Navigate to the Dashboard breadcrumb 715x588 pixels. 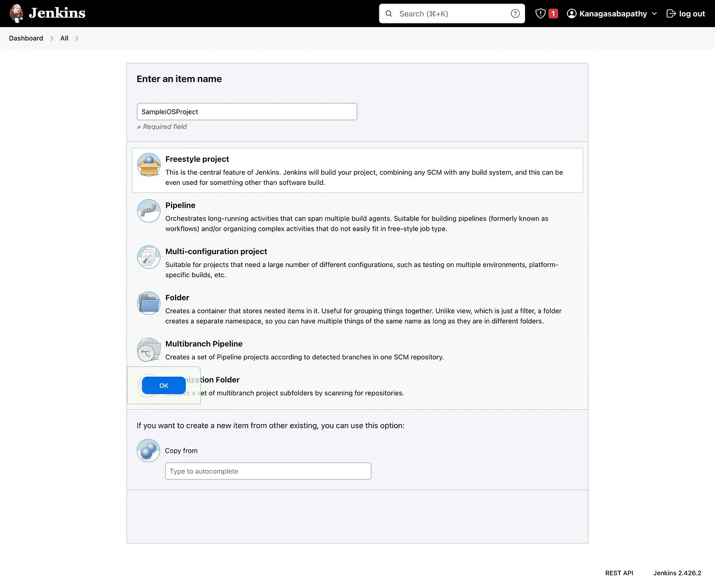pyautogui.click(x=26, y=38)
